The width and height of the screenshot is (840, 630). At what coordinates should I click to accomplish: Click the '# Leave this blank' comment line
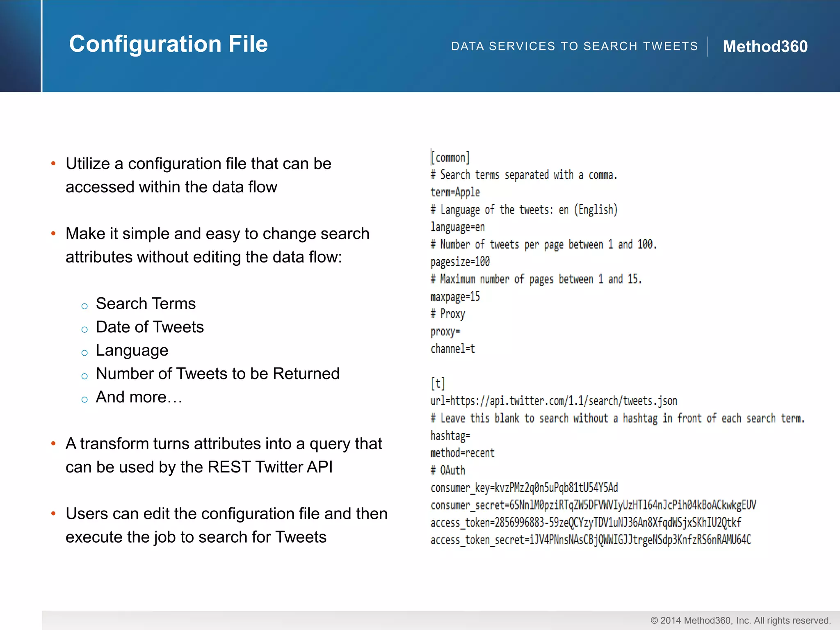click(x=618, y=418)
